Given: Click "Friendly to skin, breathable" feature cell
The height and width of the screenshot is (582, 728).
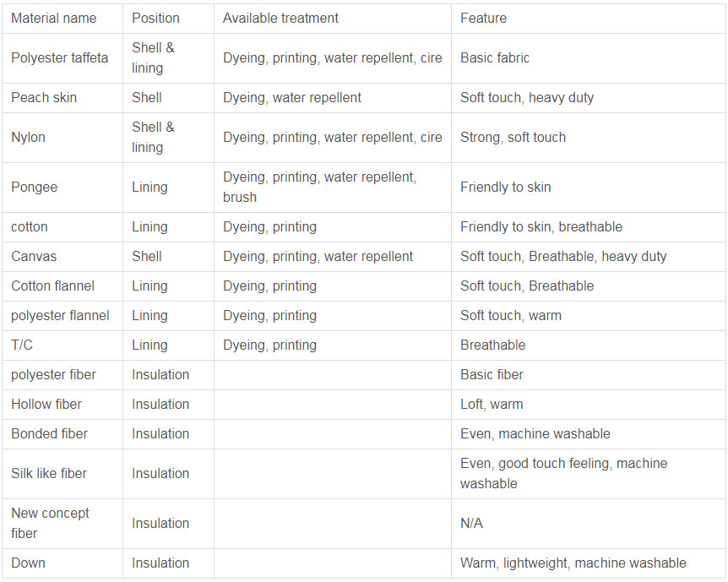Looking at the screenshot, I should click(541, 227).
